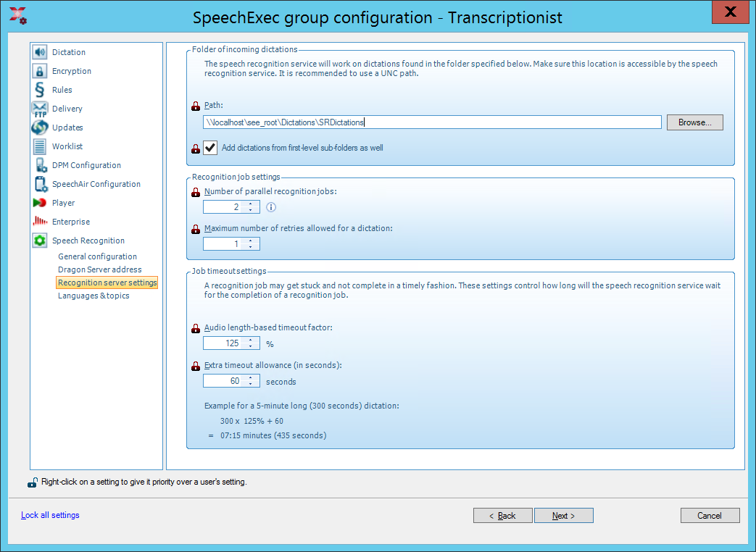Go Back to the previous page
The width and height of the screenshot is (756, 552).
(503, 515)
